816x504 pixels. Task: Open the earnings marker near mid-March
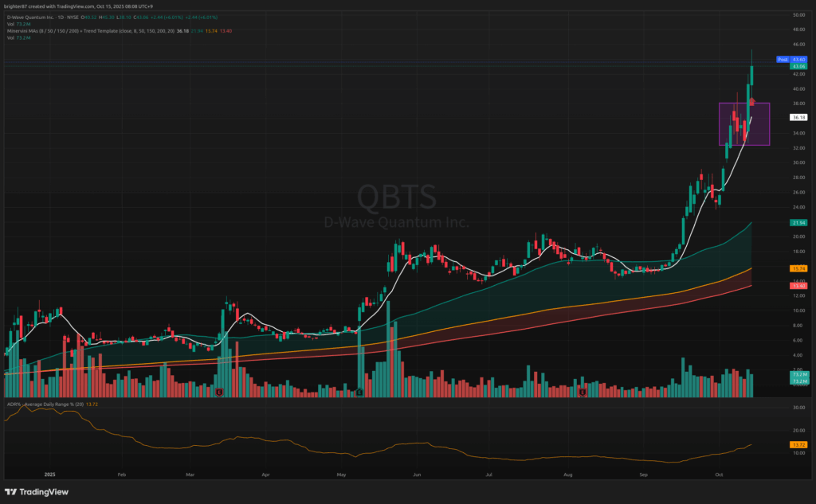point(218,392)
